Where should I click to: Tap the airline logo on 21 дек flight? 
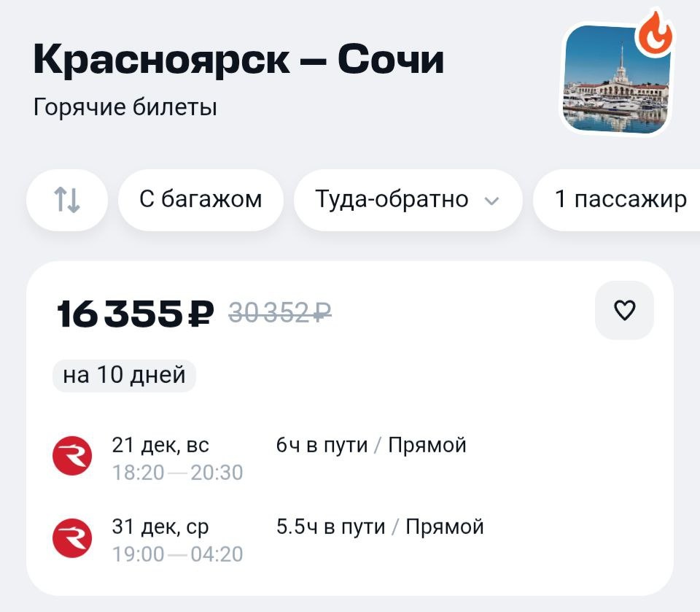click(72, 456)
